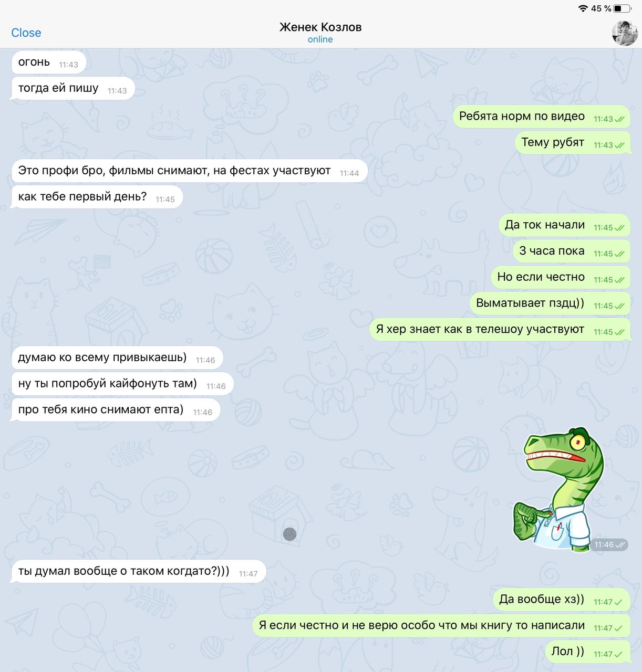Viewport: 642px width, 672px height.
Task: Open the contact's profile avatar
Action: point(625,33)
